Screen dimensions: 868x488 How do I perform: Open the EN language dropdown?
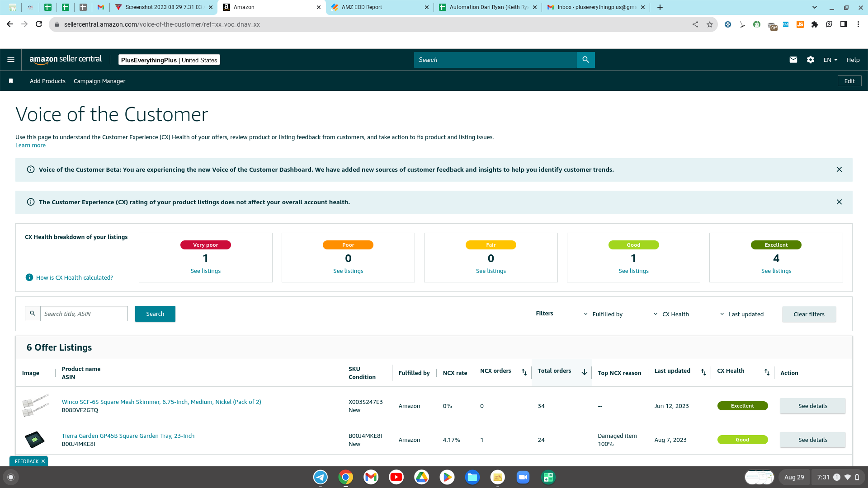830,60
